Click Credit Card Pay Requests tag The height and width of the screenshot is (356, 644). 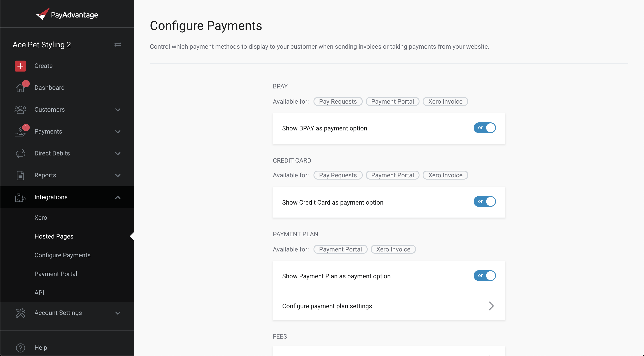coord(338,175)
